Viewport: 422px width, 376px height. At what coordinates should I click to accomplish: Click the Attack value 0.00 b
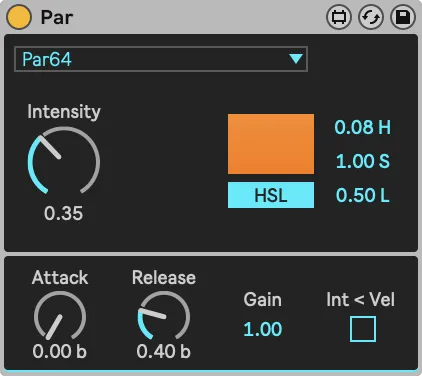pyautogui.click(x=60, y=351)
